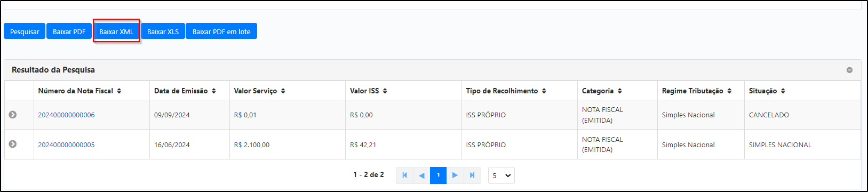
Task: Jump to last results page
Action: pyautogui.click(x=472, y=175)
